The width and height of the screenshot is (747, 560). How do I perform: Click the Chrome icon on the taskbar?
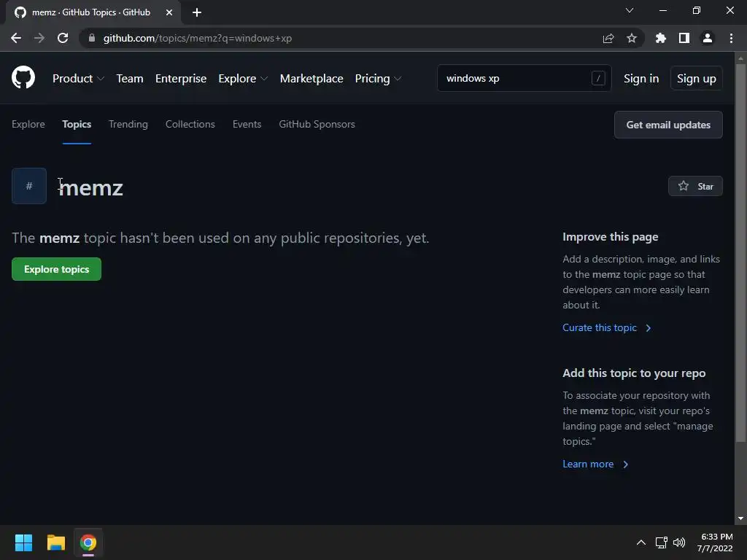pyautogui.click(x=88, y=542)
